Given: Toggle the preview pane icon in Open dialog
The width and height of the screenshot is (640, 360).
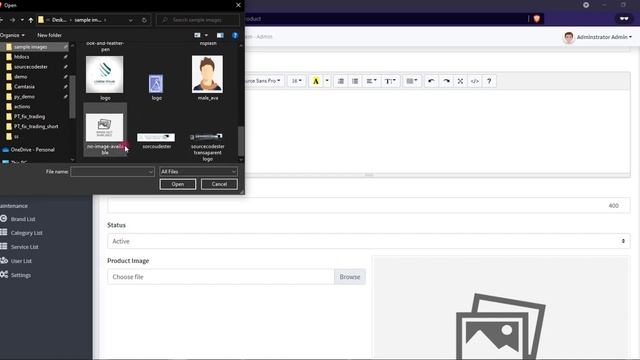Looking at the screenshot, I should [220, 36].
